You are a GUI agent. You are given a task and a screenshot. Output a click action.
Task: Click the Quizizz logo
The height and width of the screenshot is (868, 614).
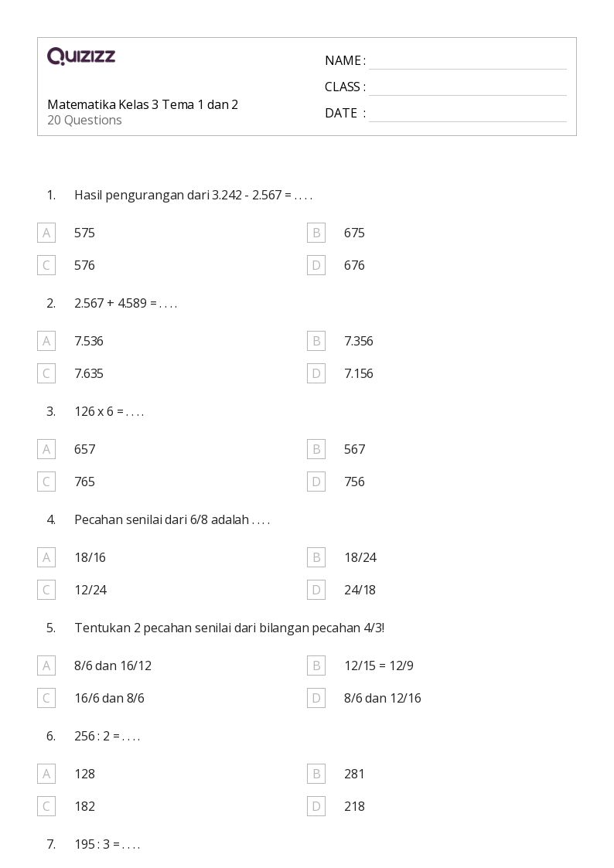(81, 56)
